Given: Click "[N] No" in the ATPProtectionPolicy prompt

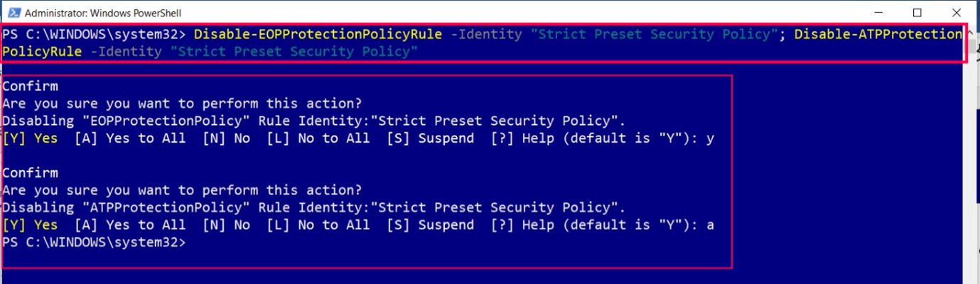Looking at the screenshot, I should [226, 225].
